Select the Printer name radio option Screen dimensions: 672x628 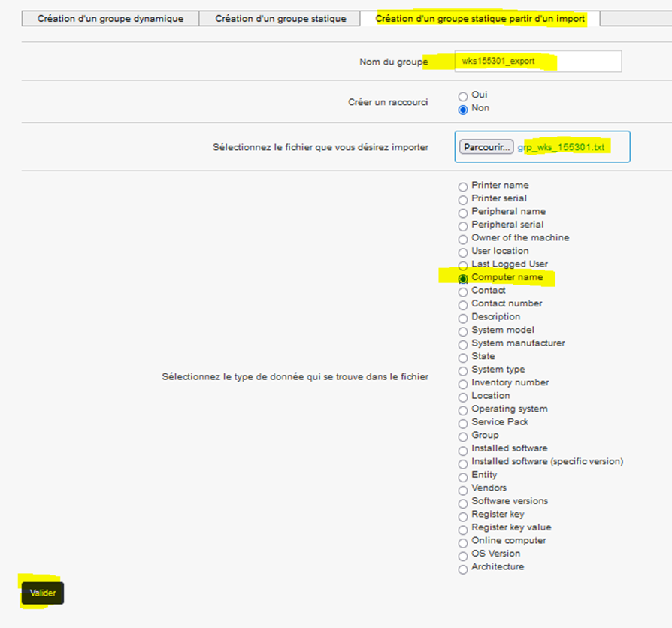coord(463,186)
